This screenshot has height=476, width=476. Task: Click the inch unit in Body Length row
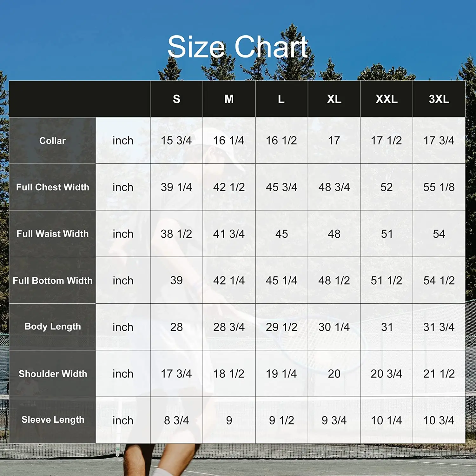click(x=123, y=327)
